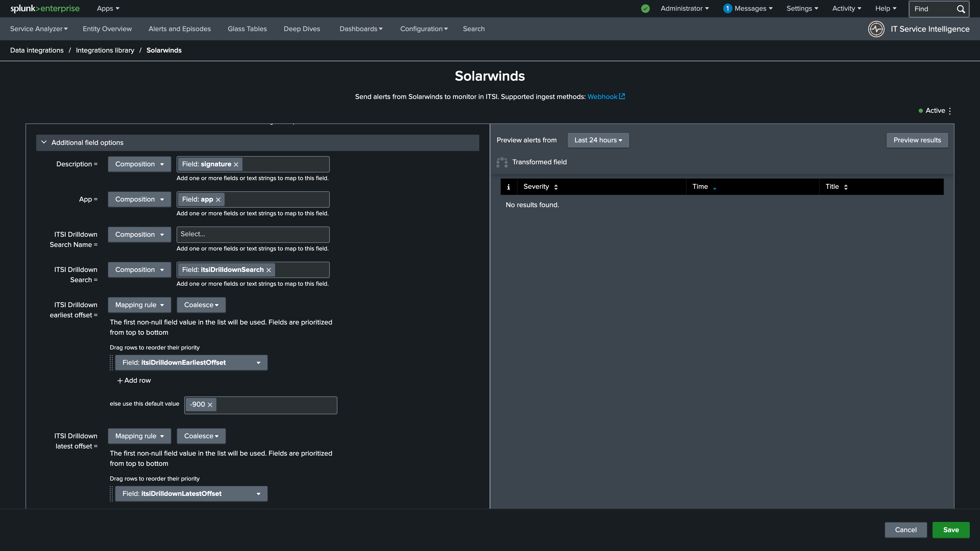
Task: Remove the -900 default value chip
Action: tap(210, 405)
